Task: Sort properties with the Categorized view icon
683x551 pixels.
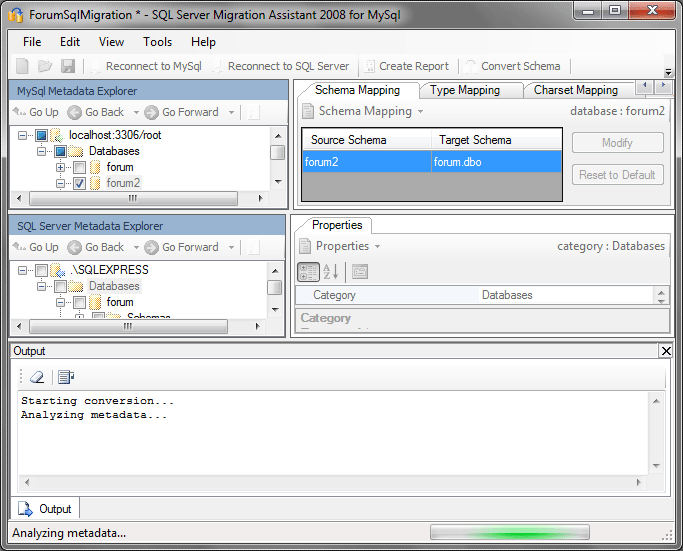Action: pyautogui.click(x=309, y=271)
